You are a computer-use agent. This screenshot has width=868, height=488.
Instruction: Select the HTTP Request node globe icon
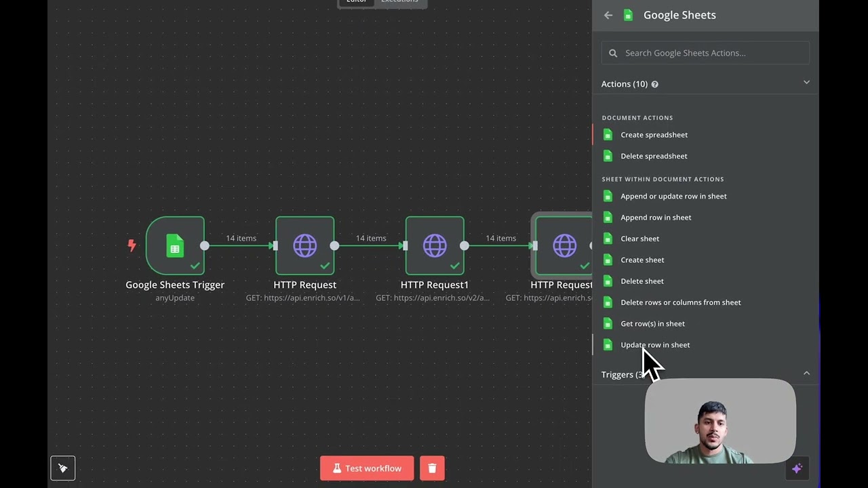[304, 245]
